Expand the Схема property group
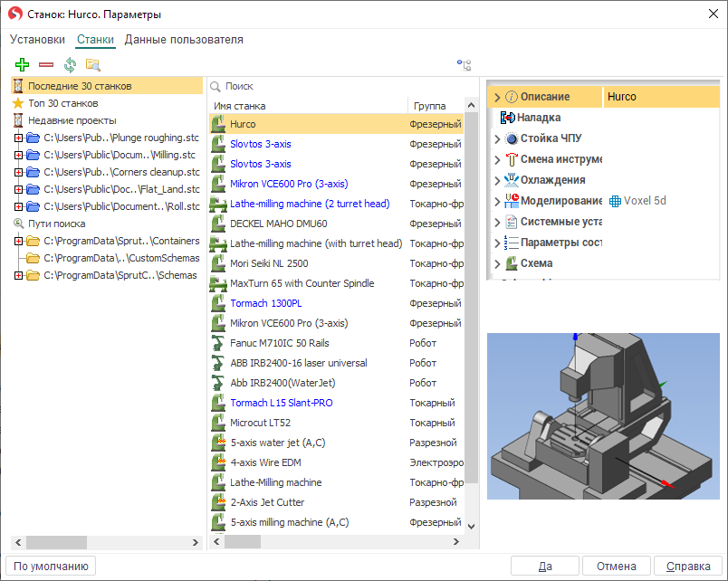 tap(497, 263)
